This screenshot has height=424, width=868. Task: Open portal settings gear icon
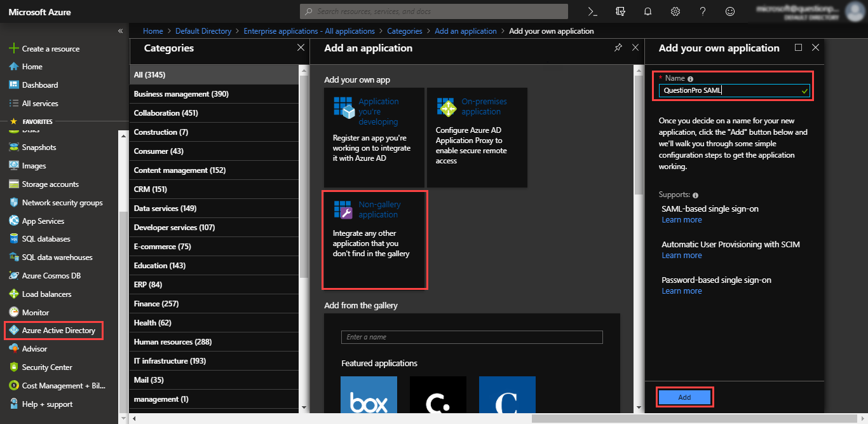675,11
